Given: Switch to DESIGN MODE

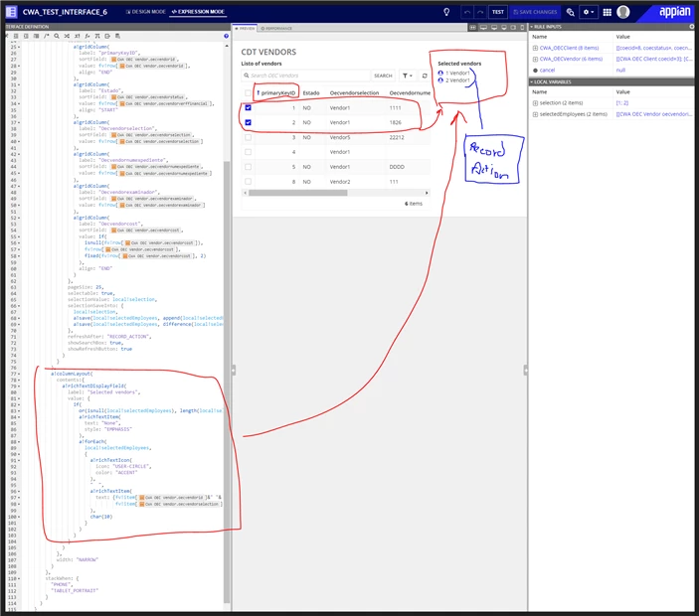Looking at the screenshot, I should (x=146, y=12).
